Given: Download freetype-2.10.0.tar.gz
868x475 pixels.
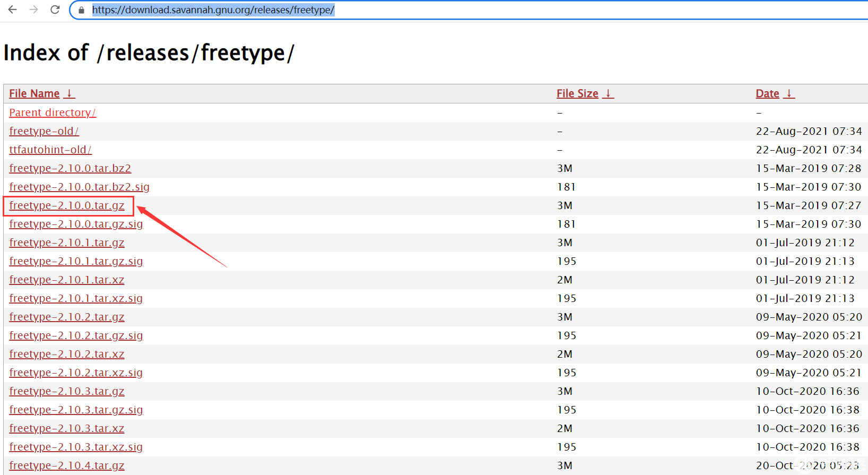Looking at the screenshot, I should 67,205.
